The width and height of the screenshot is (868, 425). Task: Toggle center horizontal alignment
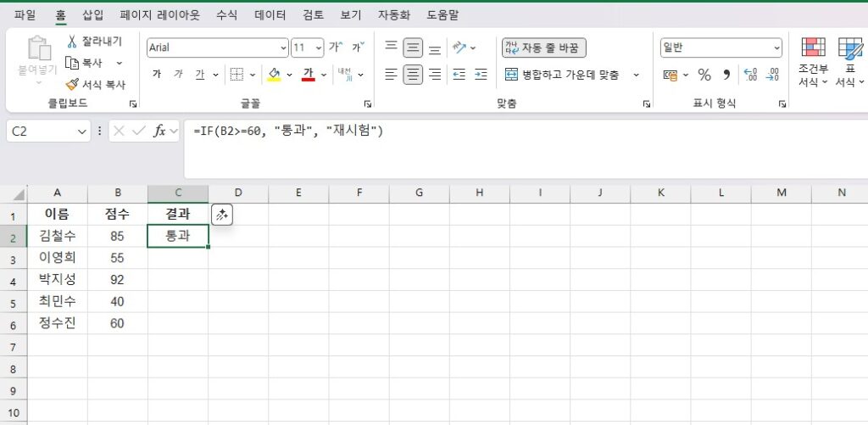pyautogui.click(x=413, y=75)
